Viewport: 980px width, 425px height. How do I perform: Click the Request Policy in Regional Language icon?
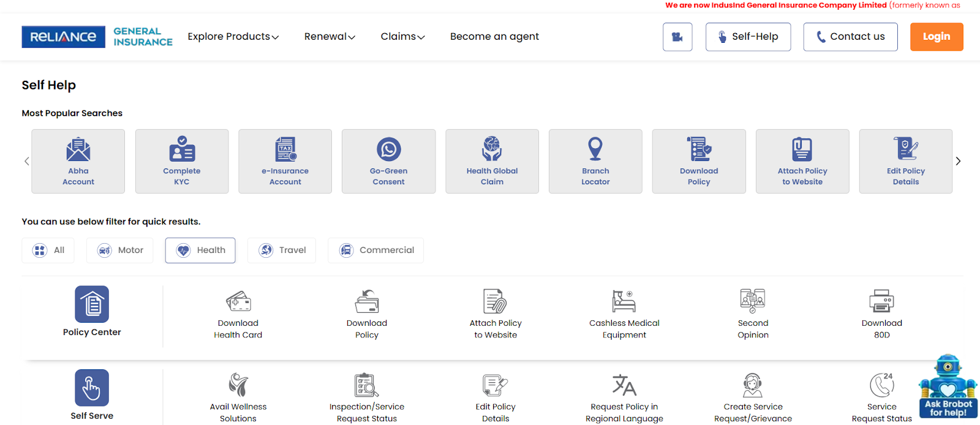[624, 385]
